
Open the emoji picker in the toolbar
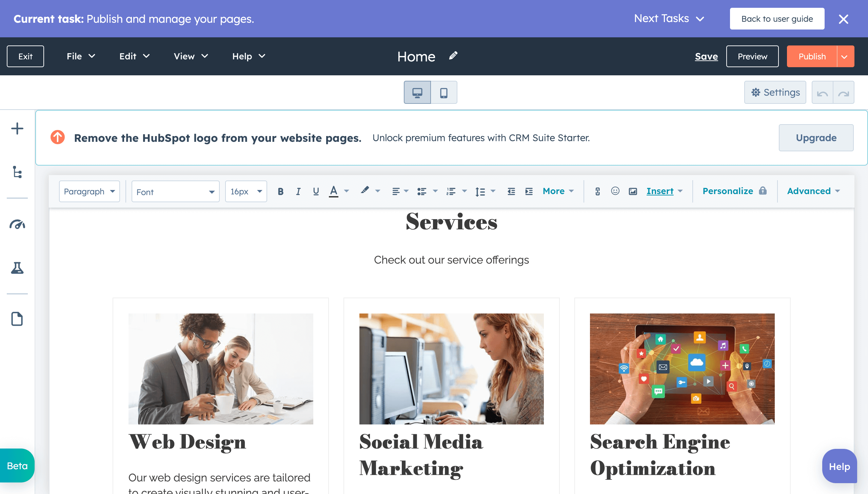point(615,191)
